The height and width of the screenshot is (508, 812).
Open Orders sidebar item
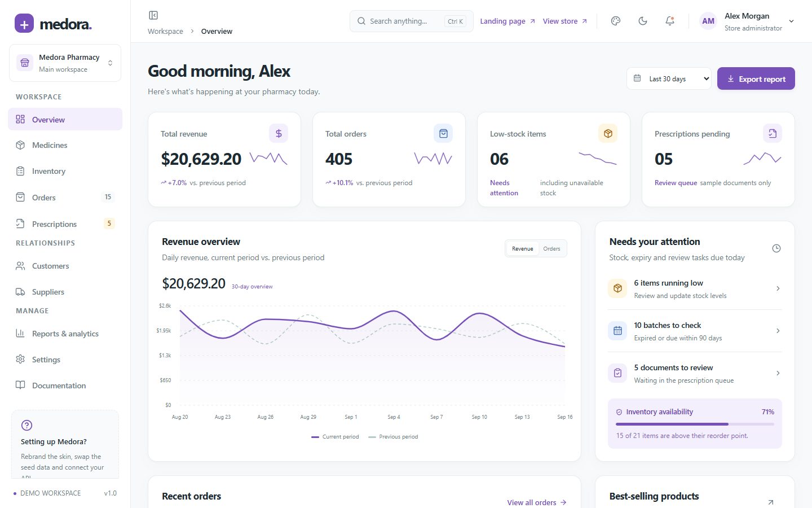[65, 198]
